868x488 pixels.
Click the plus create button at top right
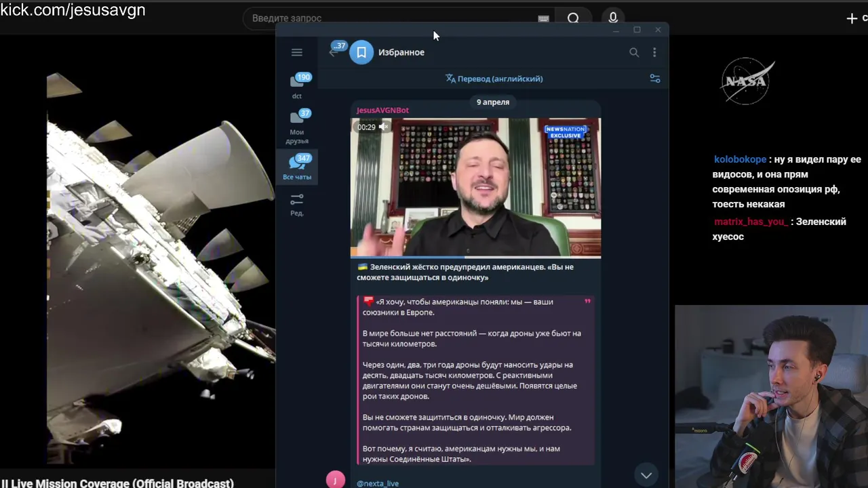click(x=852, y=18)
